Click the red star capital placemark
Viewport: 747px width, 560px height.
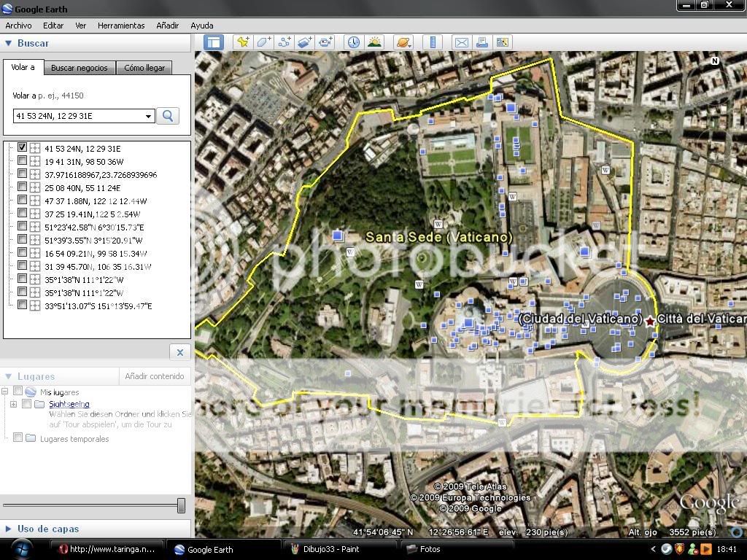(x=650, y=322)
